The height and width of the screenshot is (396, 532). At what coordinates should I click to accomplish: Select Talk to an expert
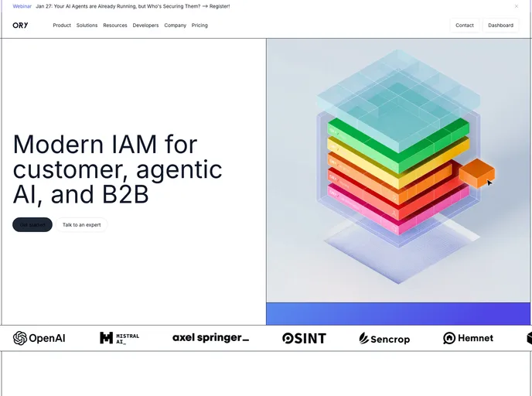[82, 224]
